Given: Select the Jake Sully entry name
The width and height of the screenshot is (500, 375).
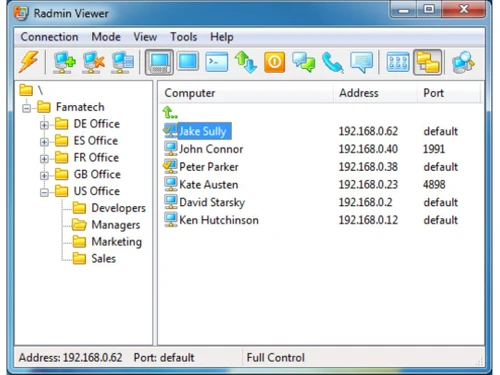Looking at the screenshot, I should point(203,131).
